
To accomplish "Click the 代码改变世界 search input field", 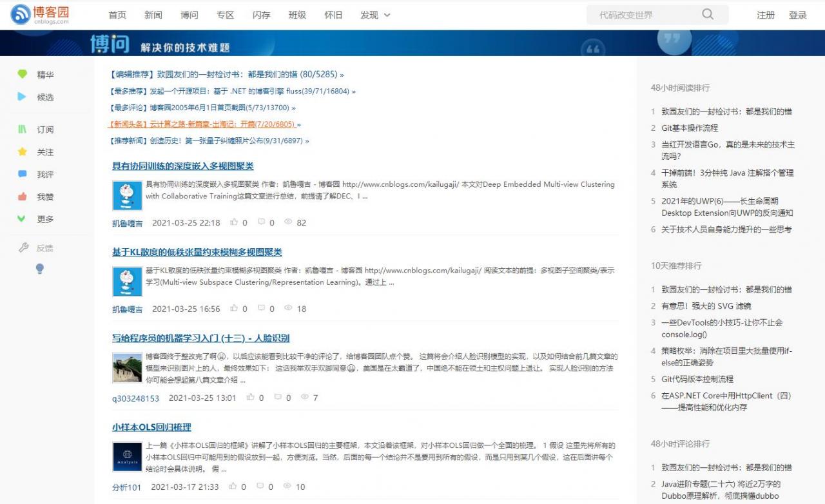I will click(x=645, y=14).
